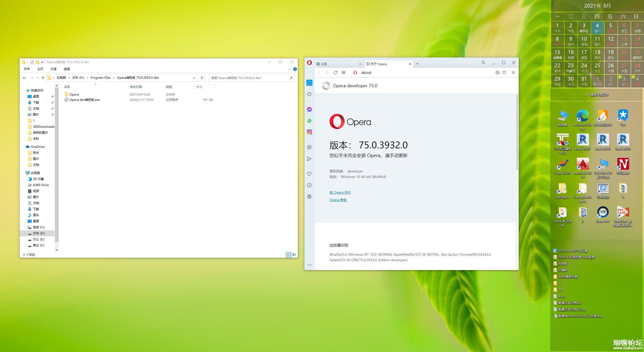Screen dimensions: 644x352
Task: Open Messenger in Opera sidebar
Action: point(309,109)
